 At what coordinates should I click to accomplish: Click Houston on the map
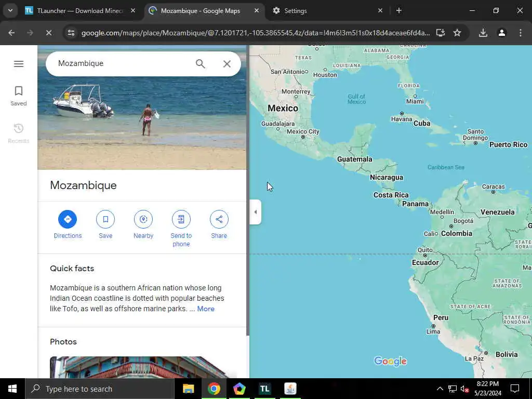[325, 75]
